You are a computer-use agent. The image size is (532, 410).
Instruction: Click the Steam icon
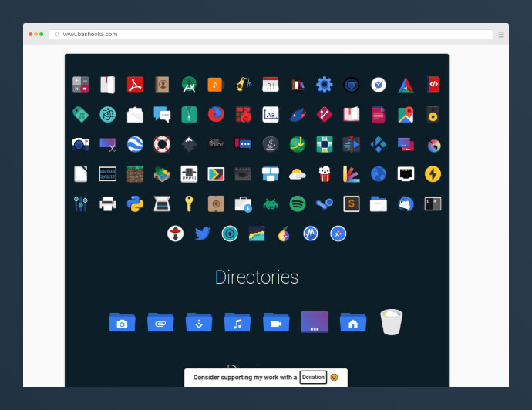point(325,204)
